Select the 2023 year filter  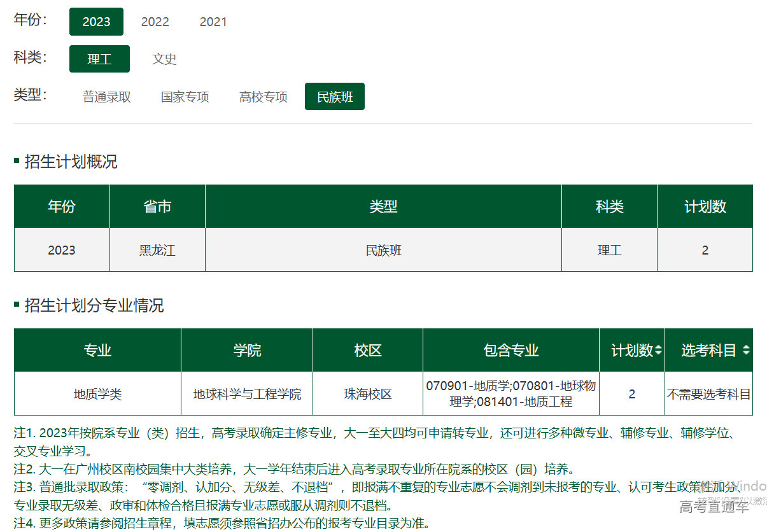click(x=96, y=22)
